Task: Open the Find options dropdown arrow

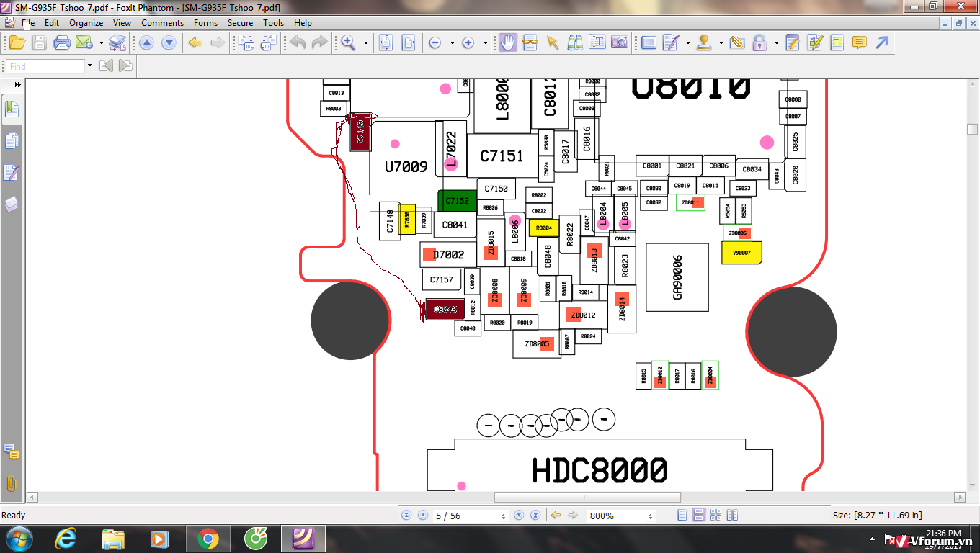Action: pyautogui.click(x=89, y=66)
